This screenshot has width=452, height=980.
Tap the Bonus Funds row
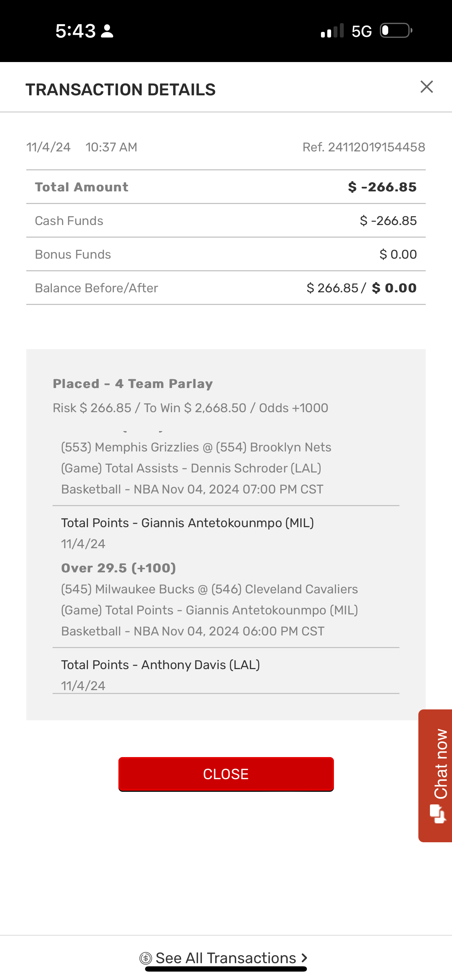pyautogui.click(x=226, y=254)
